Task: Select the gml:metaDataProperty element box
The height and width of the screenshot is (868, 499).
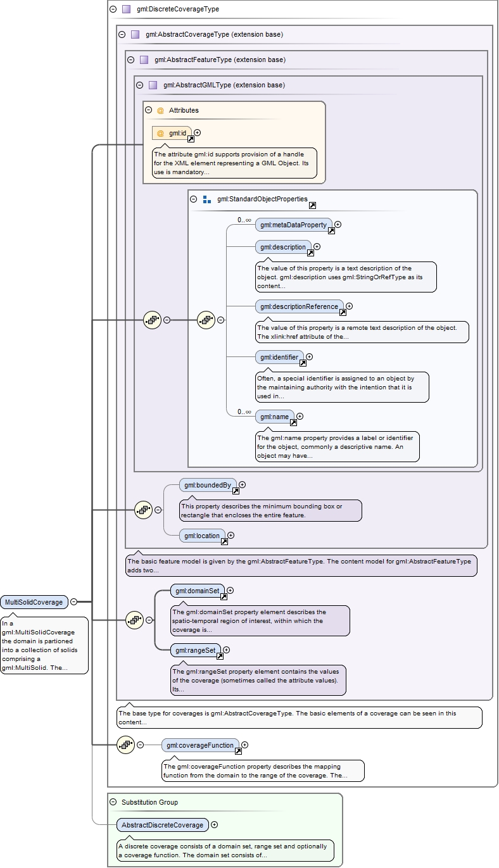Action: pos(293,225)
